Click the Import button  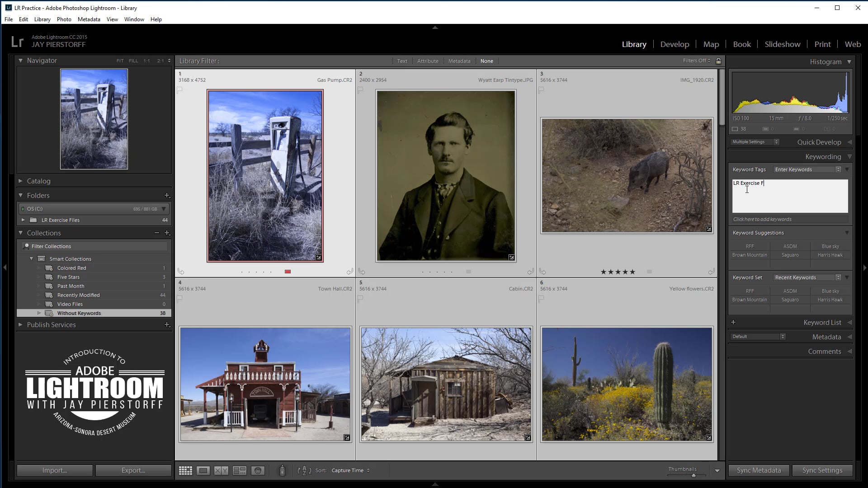click(x=55, y=470)
